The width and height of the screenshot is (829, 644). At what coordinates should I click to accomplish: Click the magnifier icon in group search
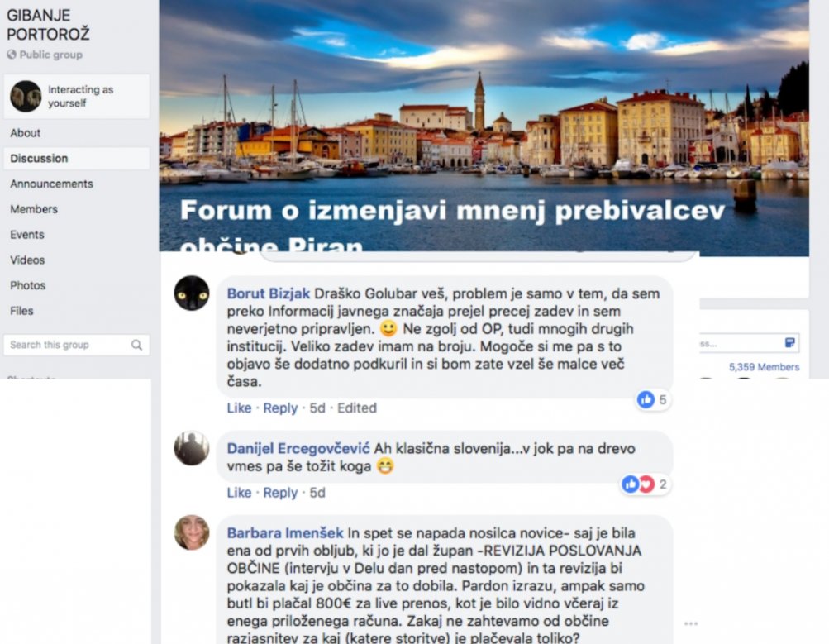pos(136,345)
